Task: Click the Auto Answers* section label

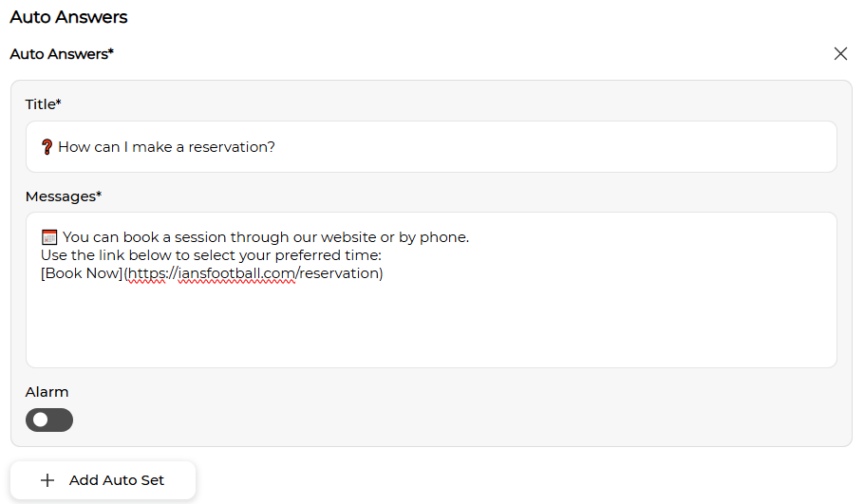Action: [x=62, y=54]
